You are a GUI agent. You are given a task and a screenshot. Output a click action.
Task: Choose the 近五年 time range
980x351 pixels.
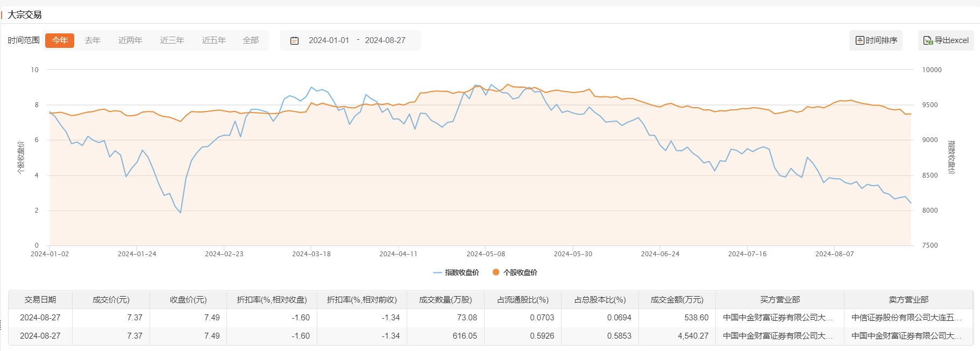click(214, 40)
